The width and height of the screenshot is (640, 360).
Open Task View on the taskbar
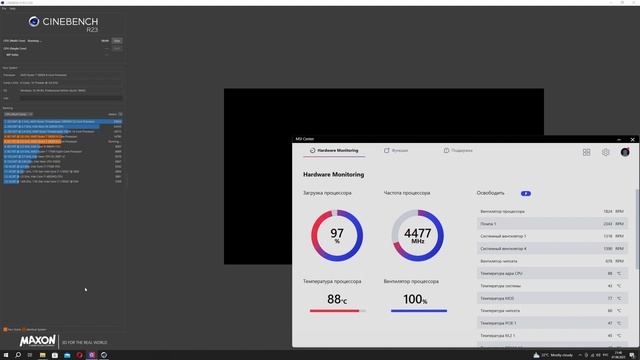click(x=30, y=355)
